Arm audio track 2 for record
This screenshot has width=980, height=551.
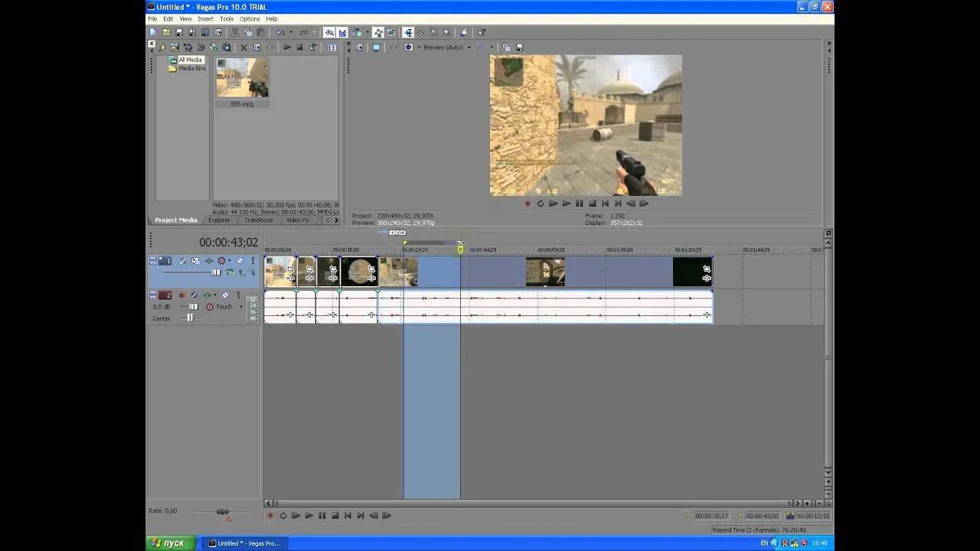point(181,295)
